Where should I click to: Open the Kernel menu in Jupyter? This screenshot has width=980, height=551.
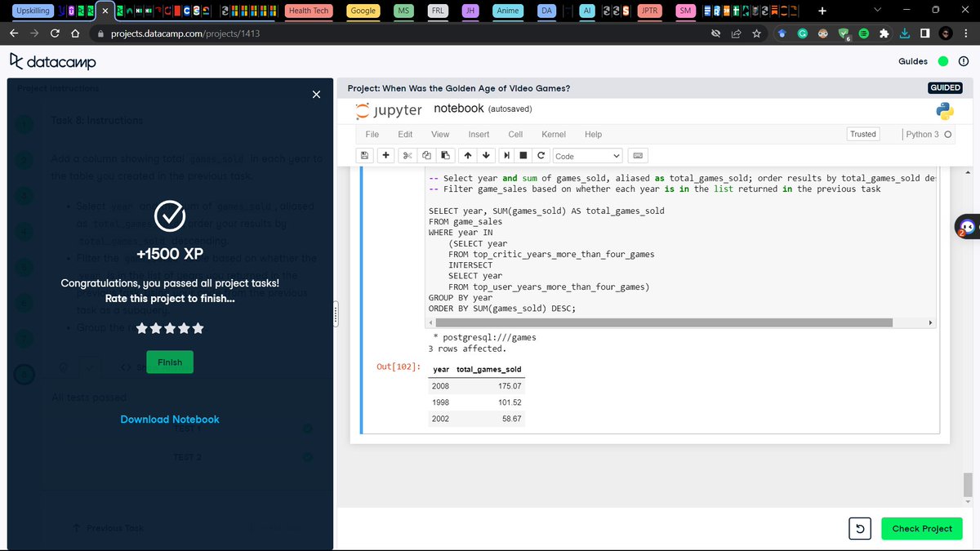tap(554, 134)
